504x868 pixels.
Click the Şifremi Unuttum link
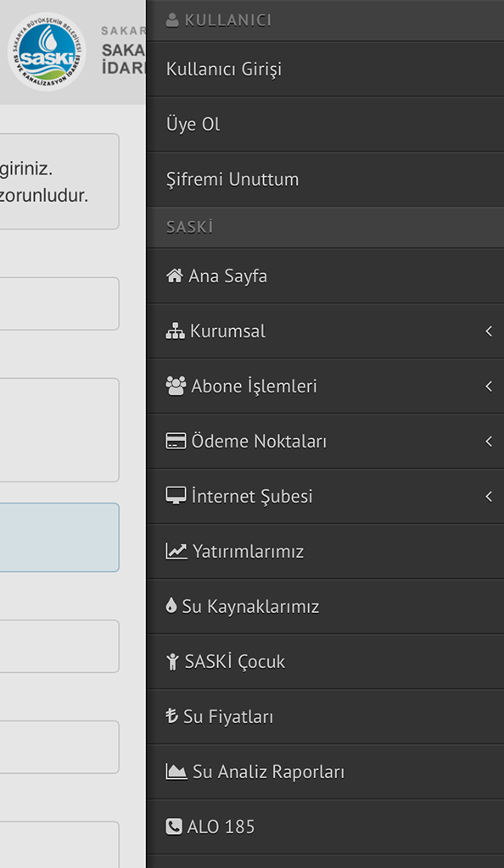point(232,179)
